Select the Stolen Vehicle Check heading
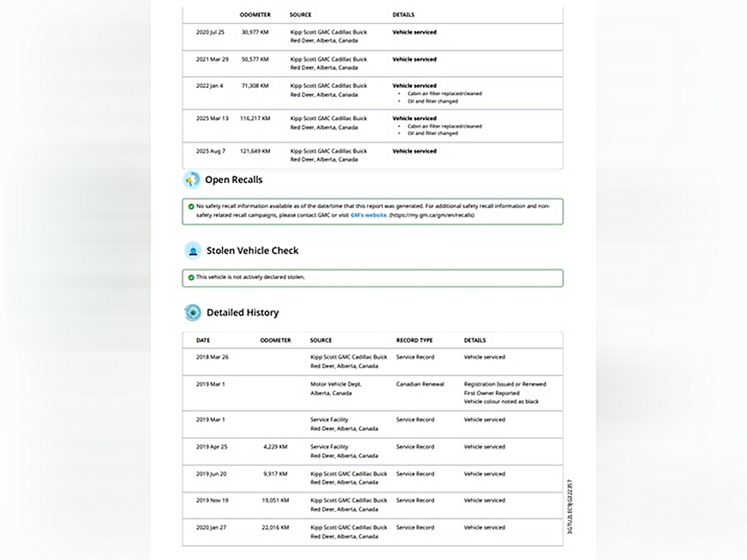 pyautogui.click(x=252, y=251)
